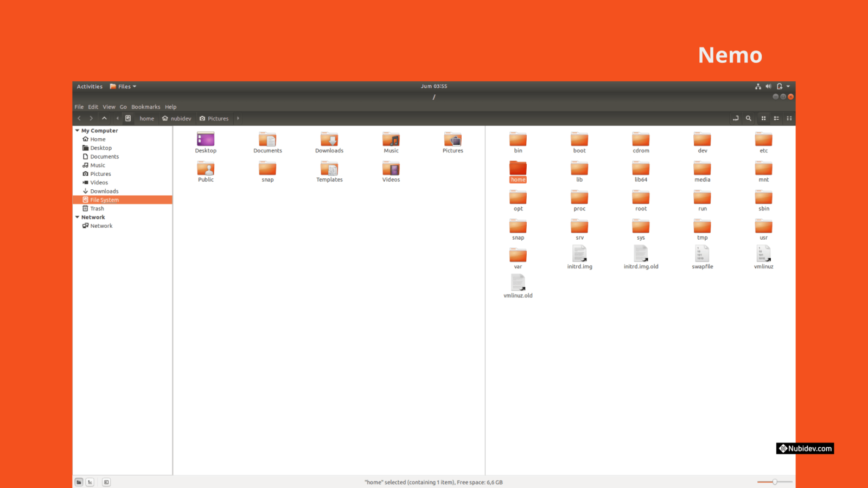Switch sidebar to tree view
Screen dimensions: 868x488
90,481
